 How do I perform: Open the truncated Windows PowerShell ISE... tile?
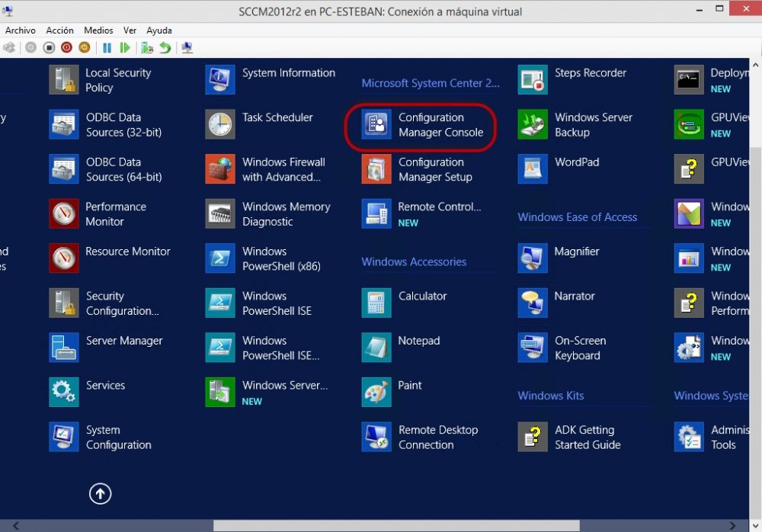pos(262,348)
